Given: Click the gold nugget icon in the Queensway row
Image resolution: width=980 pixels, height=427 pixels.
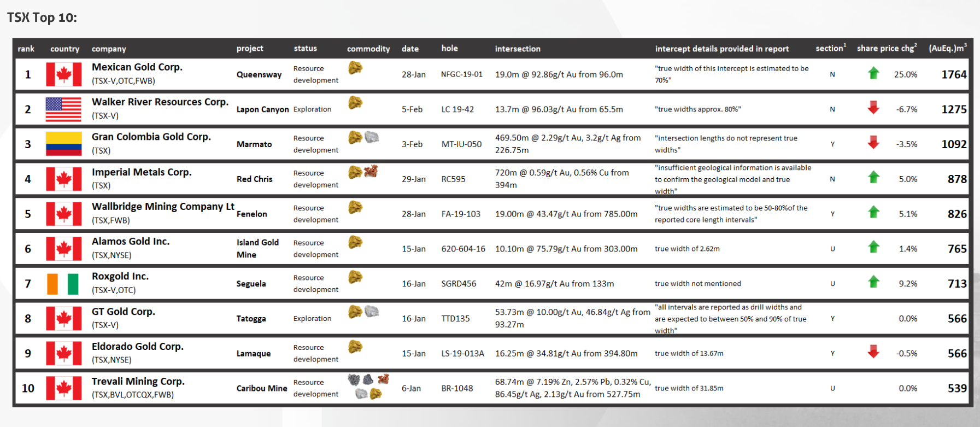Looking at the screenshot, I should point(355,68).
